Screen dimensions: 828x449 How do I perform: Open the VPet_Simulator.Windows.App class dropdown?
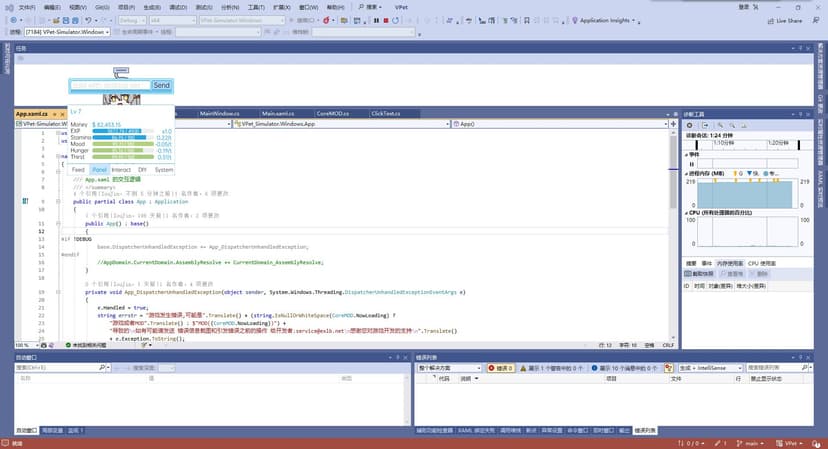point(342,124)
